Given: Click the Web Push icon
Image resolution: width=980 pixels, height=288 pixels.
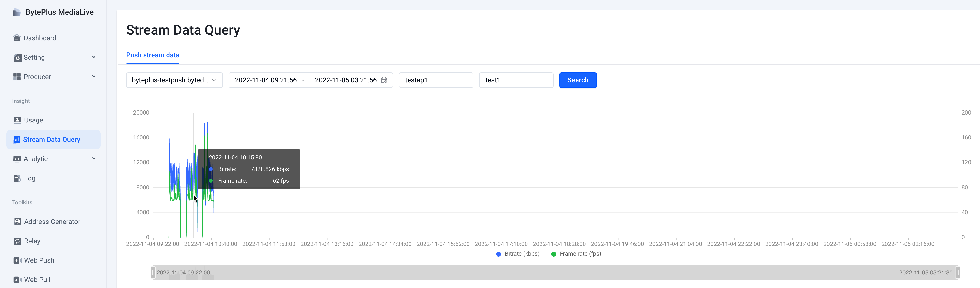Looking at the screenshot, I should click(x=17, y=260).
